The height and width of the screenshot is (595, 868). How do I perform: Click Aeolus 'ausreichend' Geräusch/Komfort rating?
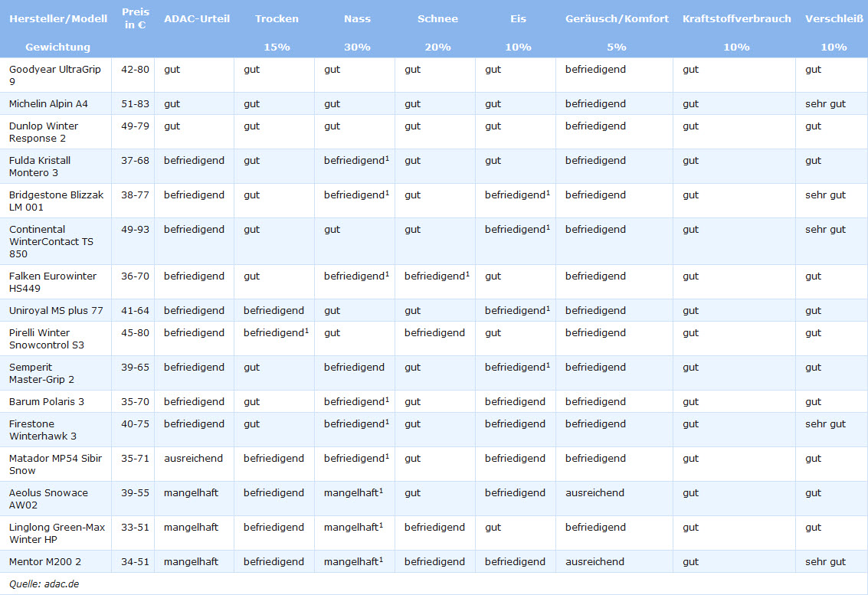click(594, 492)
